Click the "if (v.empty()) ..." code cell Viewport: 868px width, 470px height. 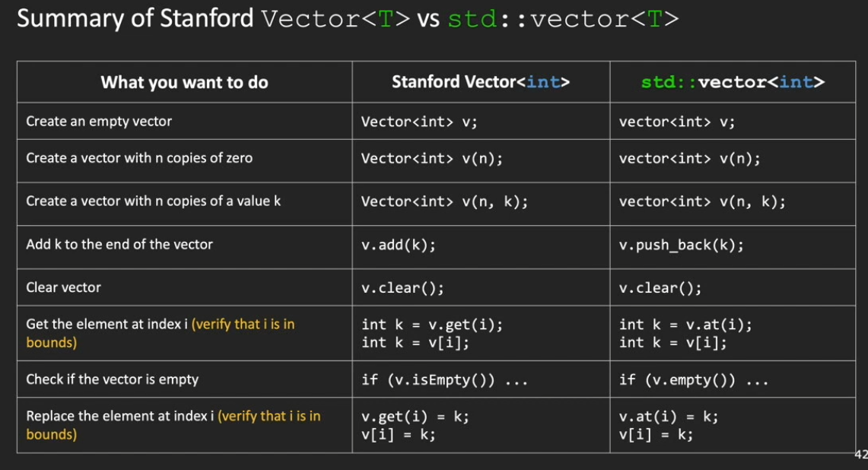coord(693,379)
